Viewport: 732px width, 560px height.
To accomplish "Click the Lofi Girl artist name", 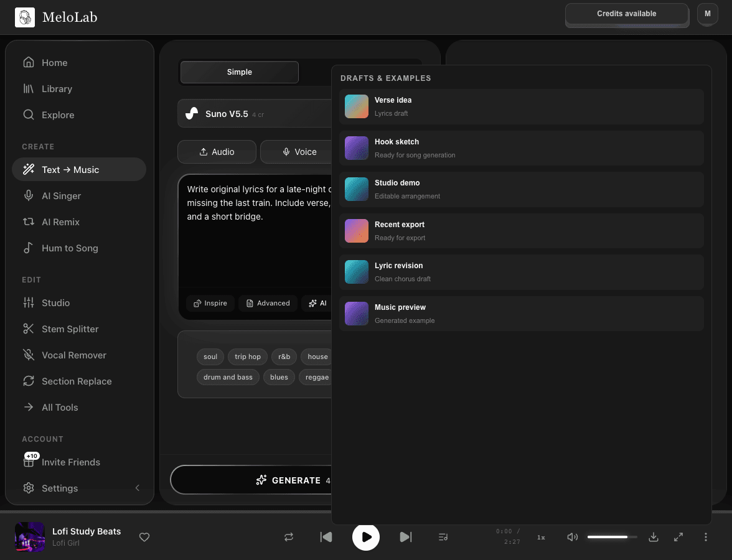I will (x=66, y=543).
